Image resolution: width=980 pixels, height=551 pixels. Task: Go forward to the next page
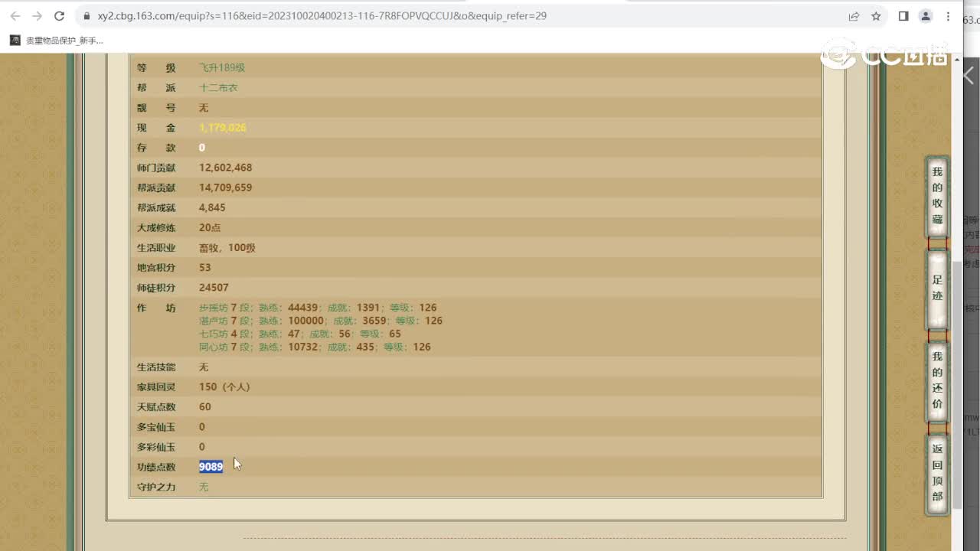37,15
